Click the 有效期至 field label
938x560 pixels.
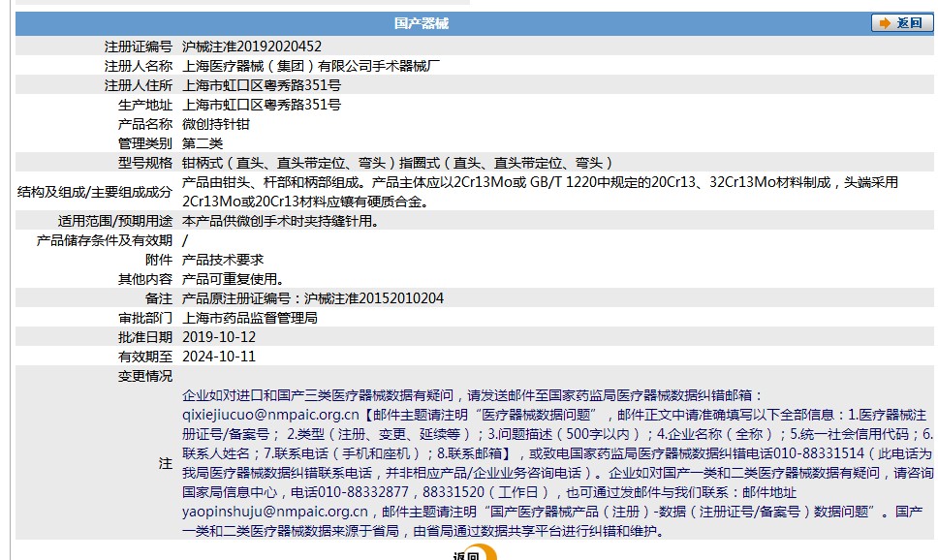click(145, 357)
